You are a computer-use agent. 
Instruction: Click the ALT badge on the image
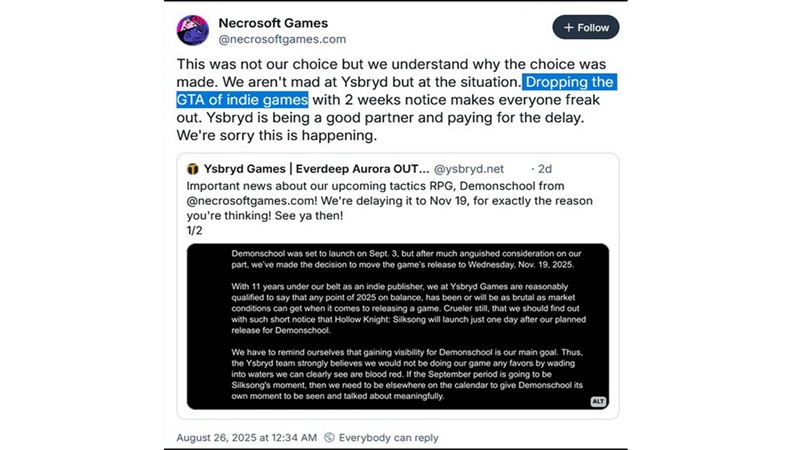(x=599, y=400)
